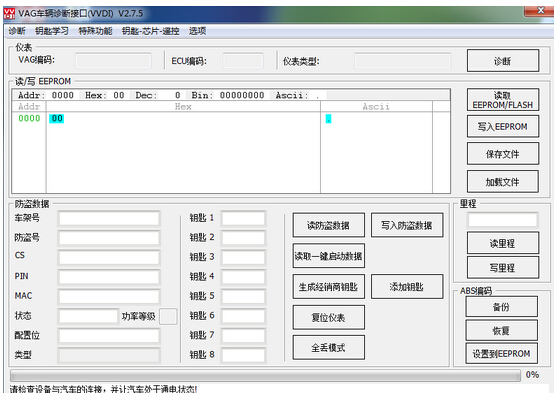Focus the 里程 value field

[502, 220]
